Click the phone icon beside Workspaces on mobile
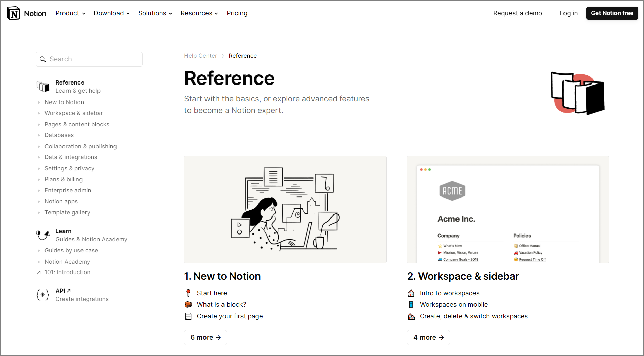This screenshot has height=356, width=644. (x=411, y=304)
